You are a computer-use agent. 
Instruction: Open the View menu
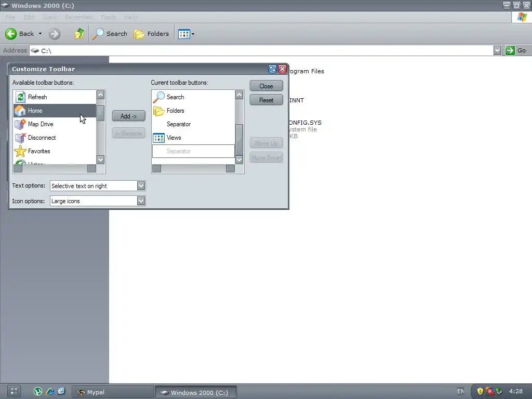pos(49,17)
